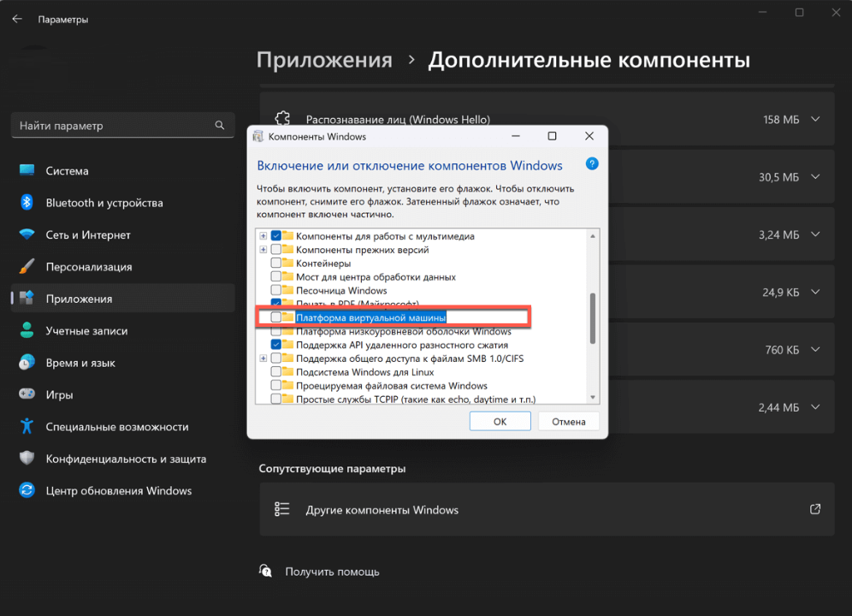Click the Подсистема Windows для Linux folder icon
Image resolution: width=852 pixels, height=616 pixels.
point(288,372)
